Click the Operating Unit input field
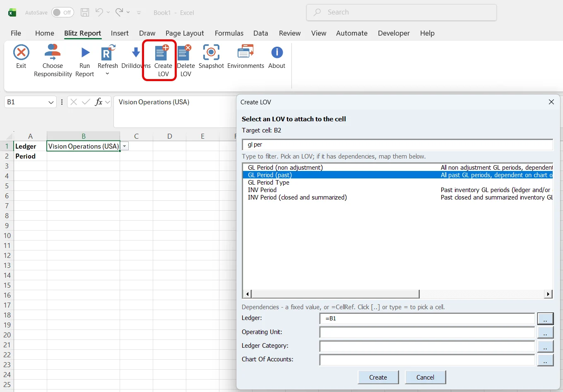563x392 pixels. point(427,332)
